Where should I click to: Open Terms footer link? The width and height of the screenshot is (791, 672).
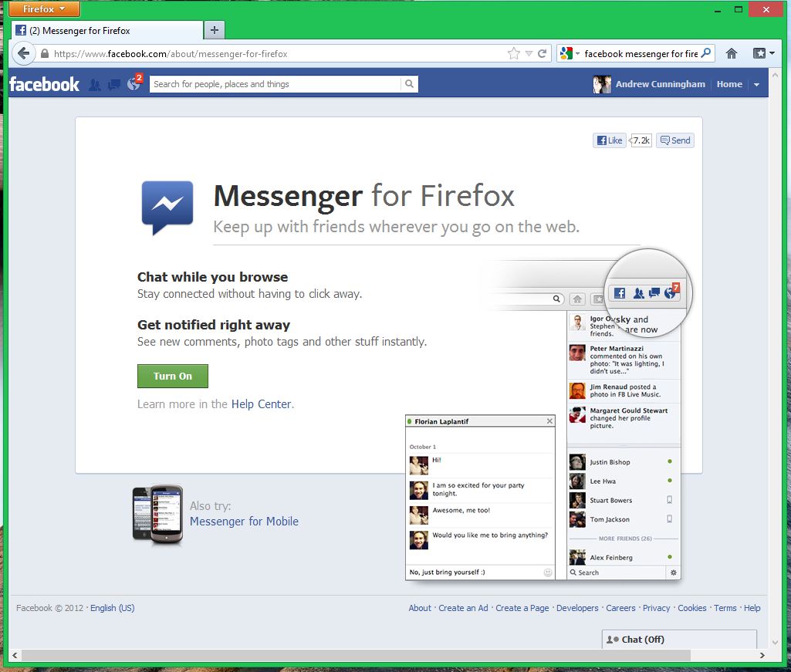725,608
